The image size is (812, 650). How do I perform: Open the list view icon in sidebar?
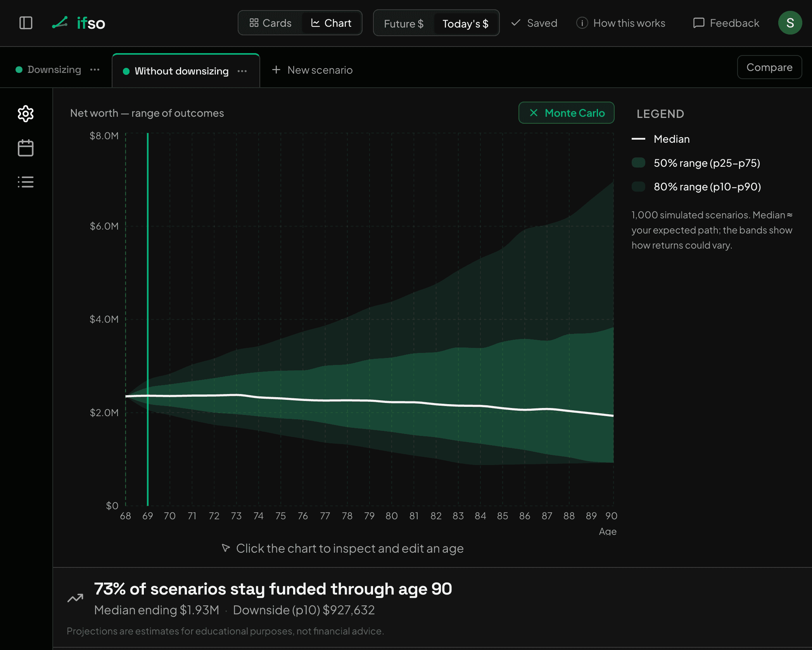click(26, 182)
